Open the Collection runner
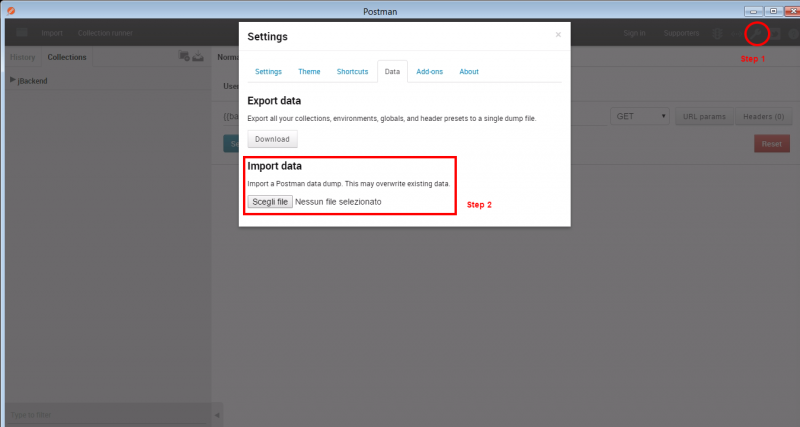 [x=105, y=33]
